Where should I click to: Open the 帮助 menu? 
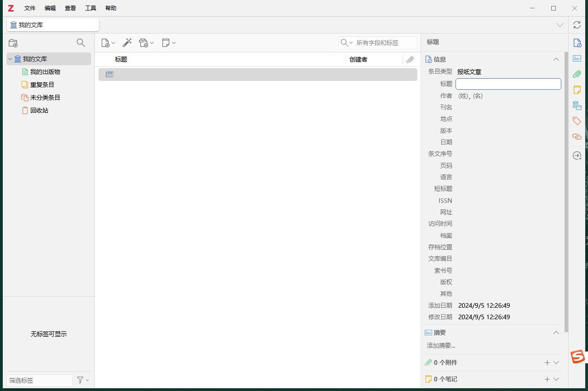pyautogui.click(x=111, y=8)
